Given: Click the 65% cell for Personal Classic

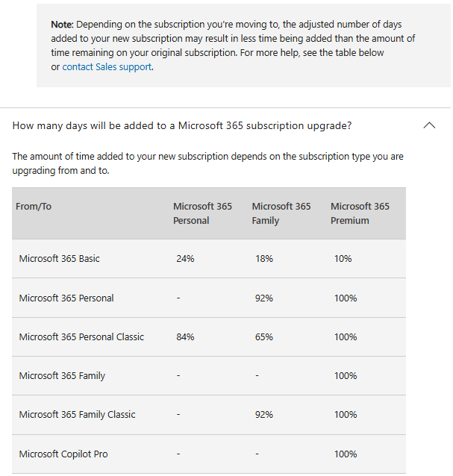Looking at the screenshot, I should tap(264, 337).
